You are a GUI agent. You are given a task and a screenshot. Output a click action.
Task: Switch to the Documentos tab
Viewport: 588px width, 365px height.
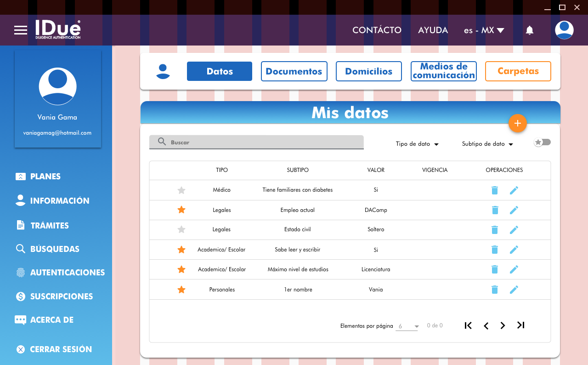(x=294, y=71)
